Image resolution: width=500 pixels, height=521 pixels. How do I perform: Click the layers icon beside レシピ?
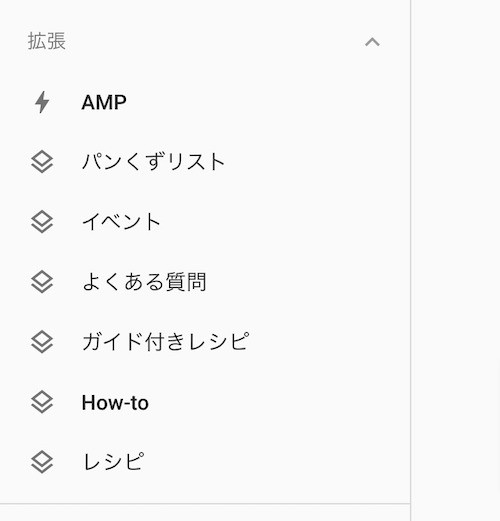tap(42, 462)
